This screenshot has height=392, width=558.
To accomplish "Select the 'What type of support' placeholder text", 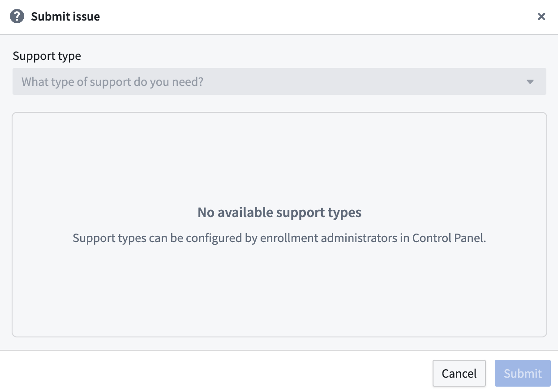I will (x=112, y=82).
